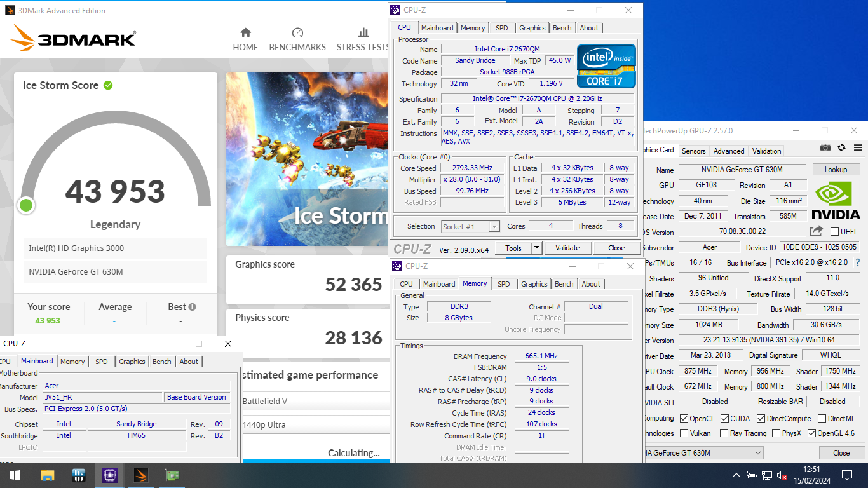Viewport: 868px width, 488px height.
Task: Open the benchmark app icon next to File Explorer
Action: tap(79, 475)
